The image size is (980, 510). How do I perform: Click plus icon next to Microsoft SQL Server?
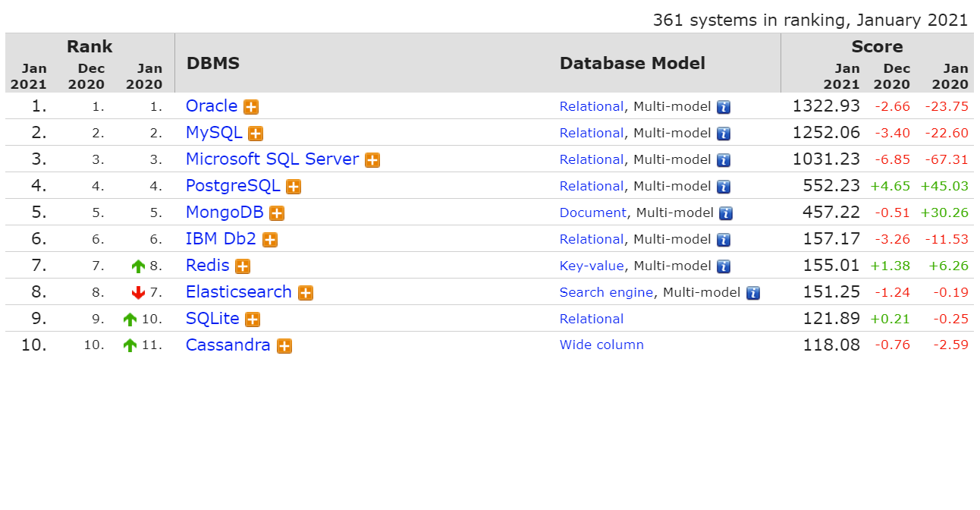[x=372, y=160]
